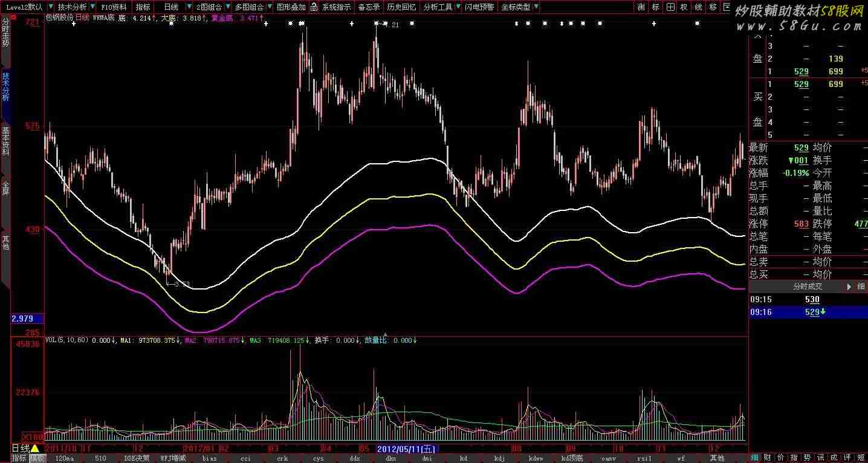The image size is (868, 463).
Task: Click the 细 button beside 分时成交
Action: (861, 287)
